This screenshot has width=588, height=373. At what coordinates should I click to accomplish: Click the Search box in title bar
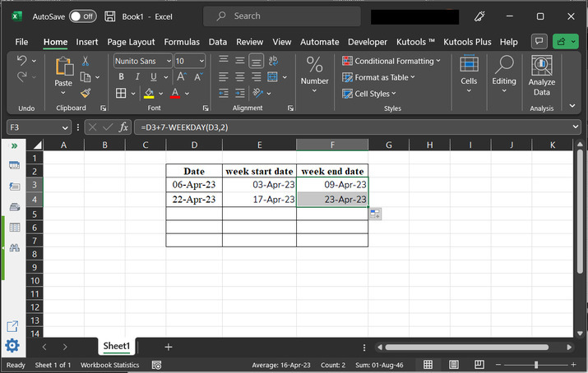[282, 16]
